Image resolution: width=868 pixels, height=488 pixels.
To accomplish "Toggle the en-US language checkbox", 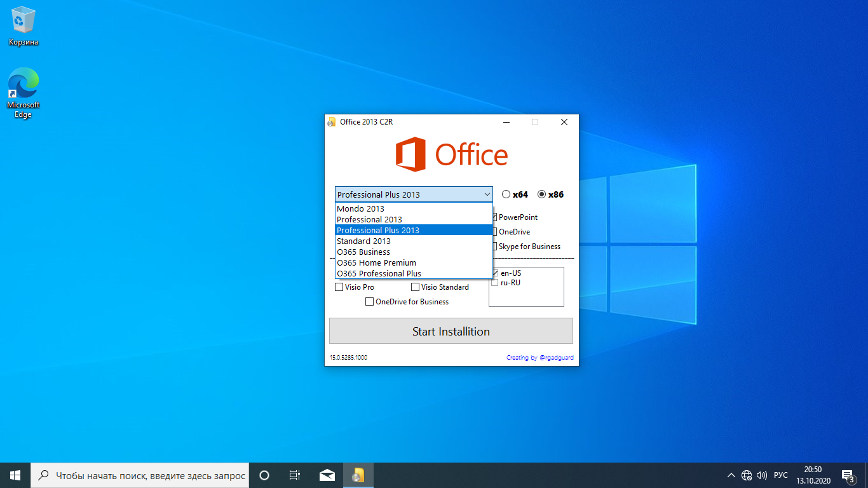I will click(x=496, y=273).
